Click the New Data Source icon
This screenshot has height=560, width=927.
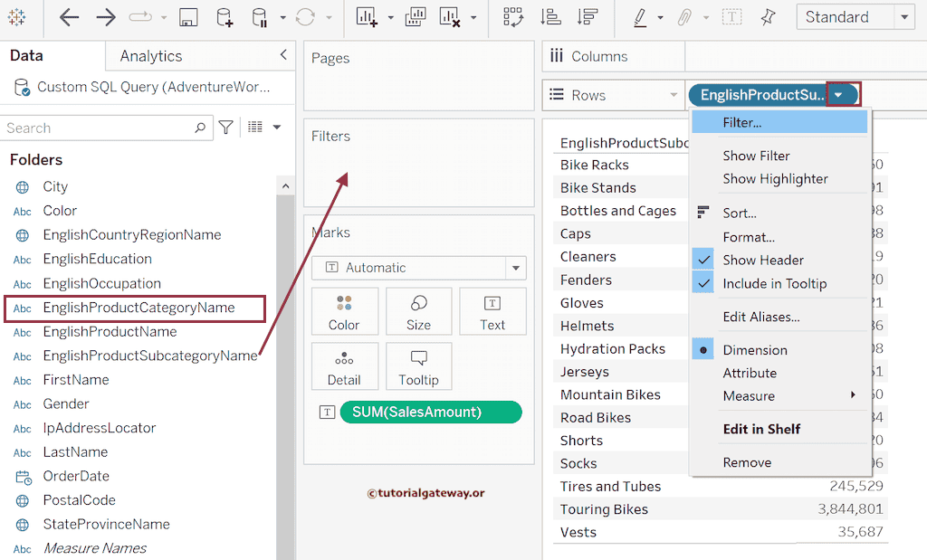coord(224,17)
